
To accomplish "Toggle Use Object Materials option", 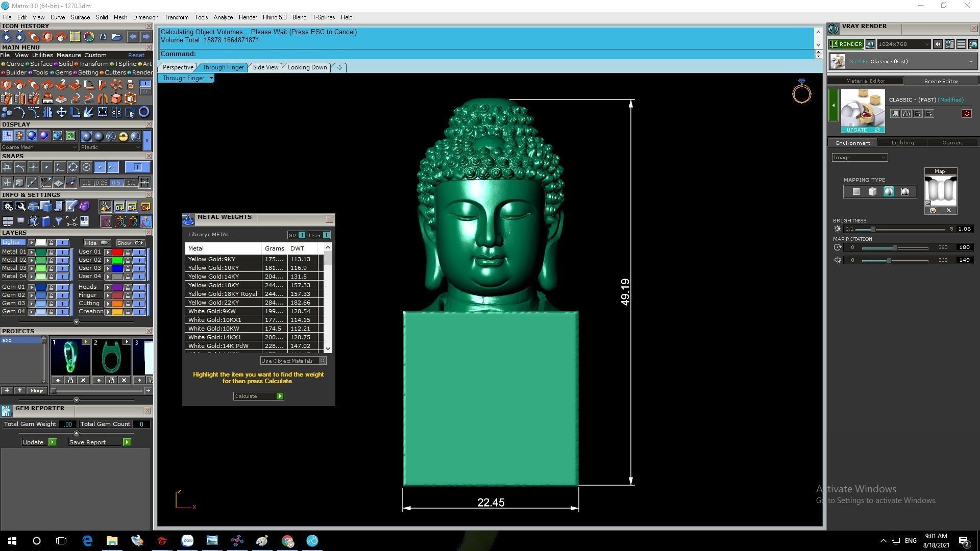I will coord(322,361).
